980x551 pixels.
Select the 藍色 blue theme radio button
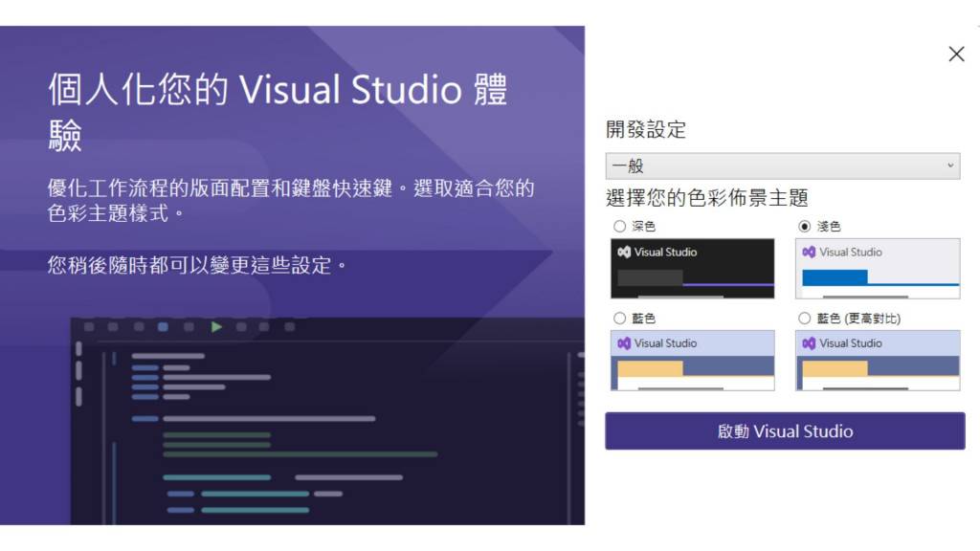click(x=619, y=318)
